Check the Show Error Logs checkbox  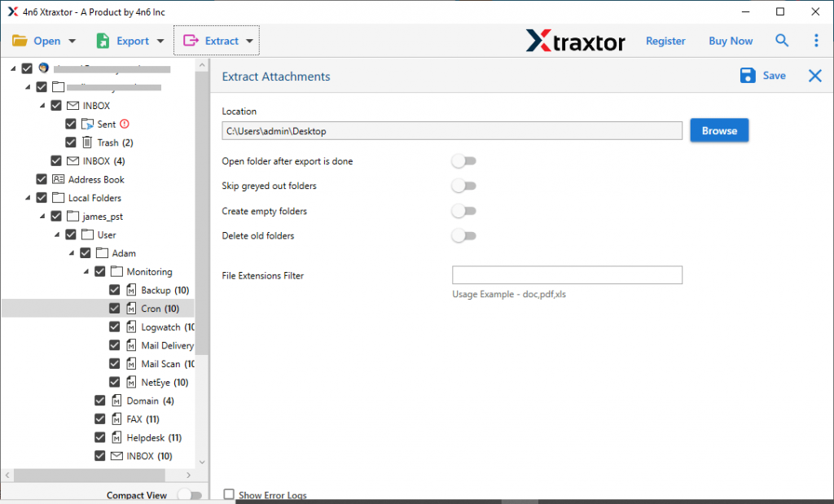229,494
